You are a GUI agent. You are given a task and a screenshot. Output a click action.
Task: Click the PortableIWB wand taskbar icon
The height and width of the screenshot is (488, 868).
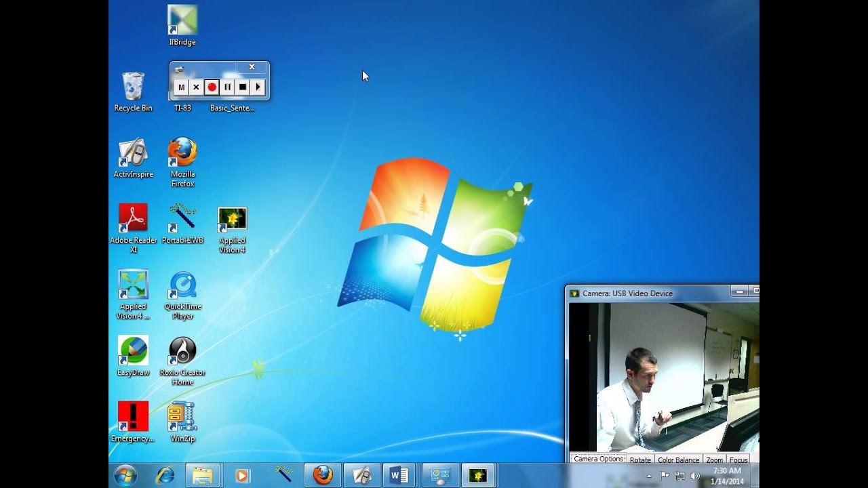tap(283, 476)
